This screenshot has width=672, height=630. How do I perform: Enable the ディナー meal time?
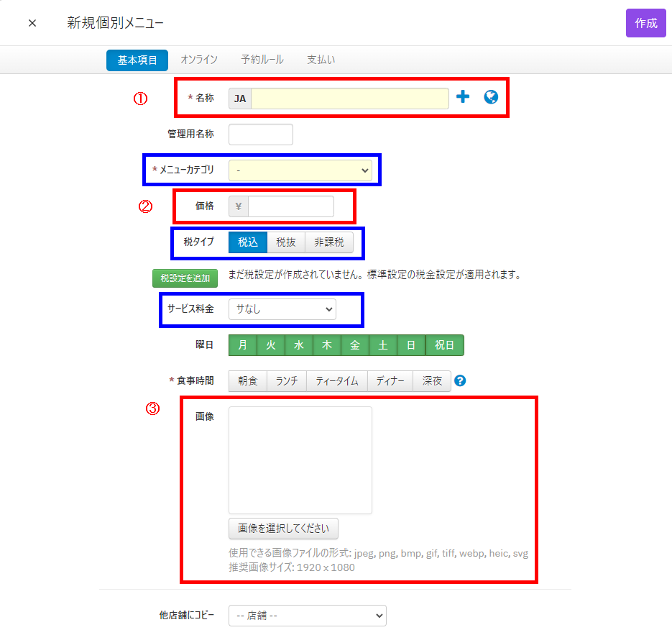(x=390, y=381)
